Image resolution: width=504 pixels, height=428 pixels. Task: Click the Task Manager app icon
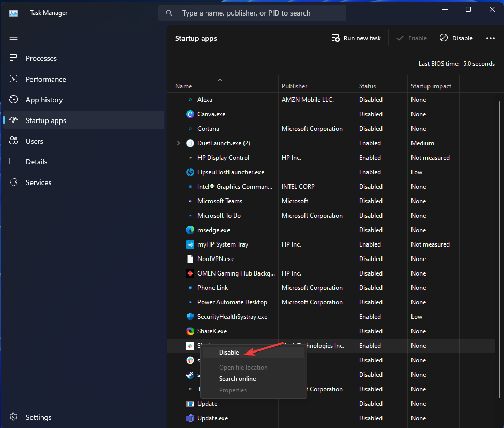[13, 13]
